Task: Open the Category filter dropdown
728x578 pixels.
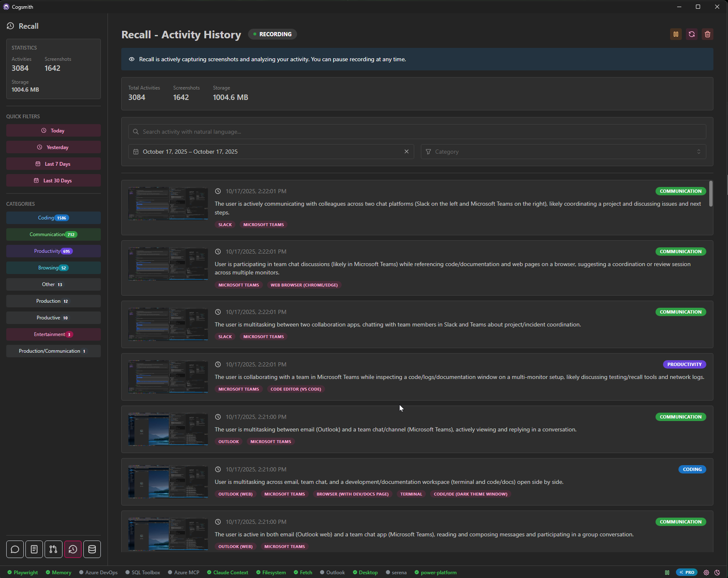Action: [563, 152]
